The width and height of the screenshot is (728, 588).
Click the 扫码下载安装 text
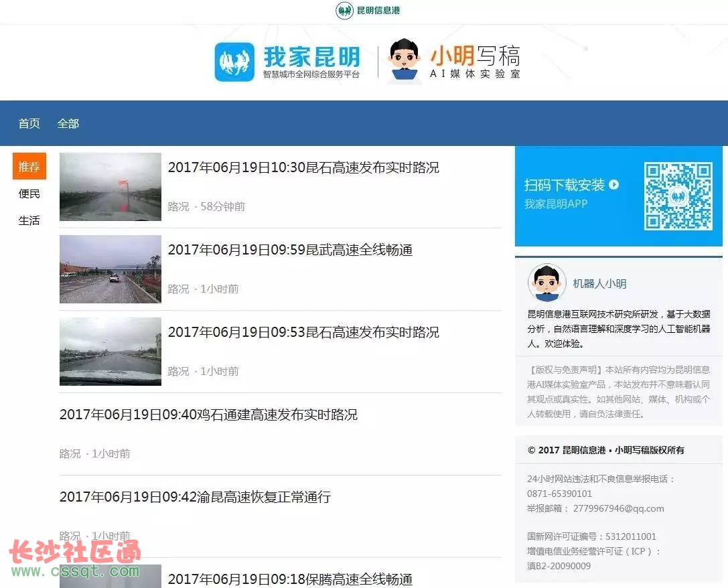click(x=564, y=185)
